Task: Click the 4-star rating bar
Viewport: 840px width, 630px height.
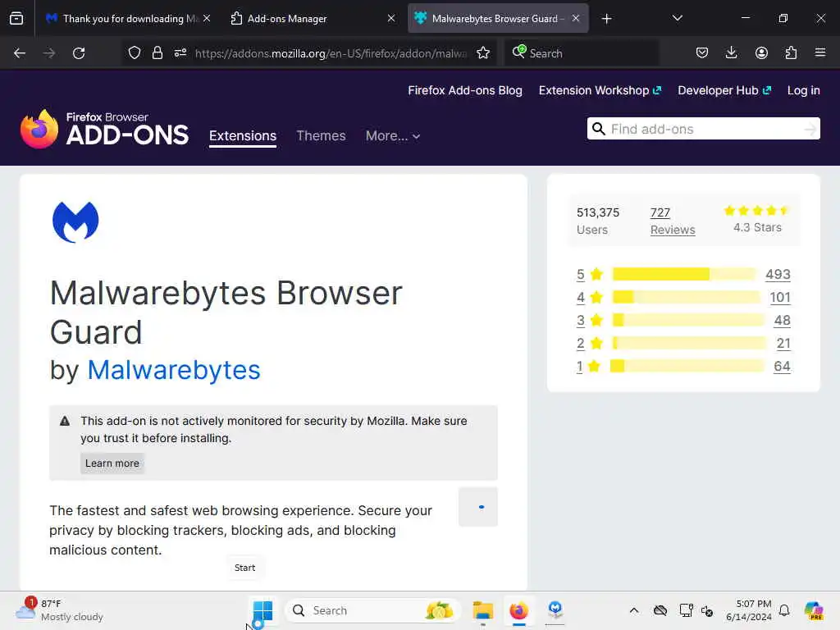Action: point(687,297)
